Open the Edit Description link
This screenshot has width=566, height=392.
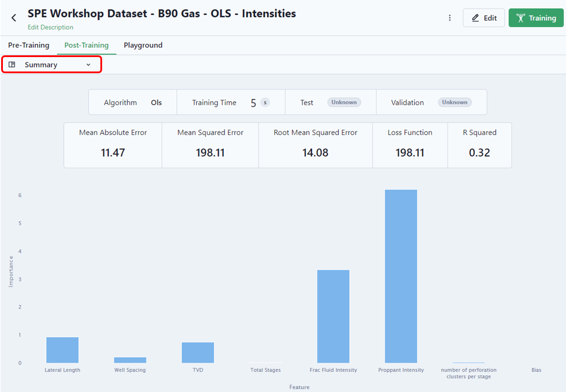pyautogui.click(x=50, y=27)
